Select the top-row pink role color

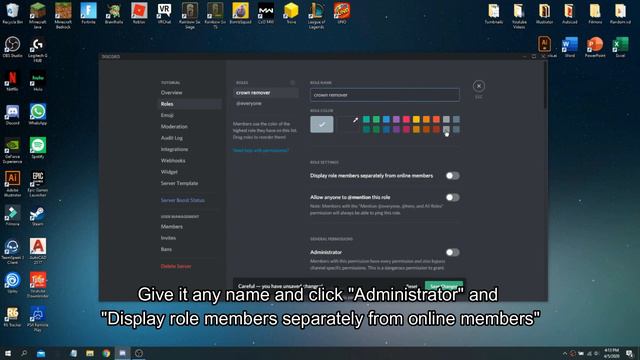coord(406,119)
